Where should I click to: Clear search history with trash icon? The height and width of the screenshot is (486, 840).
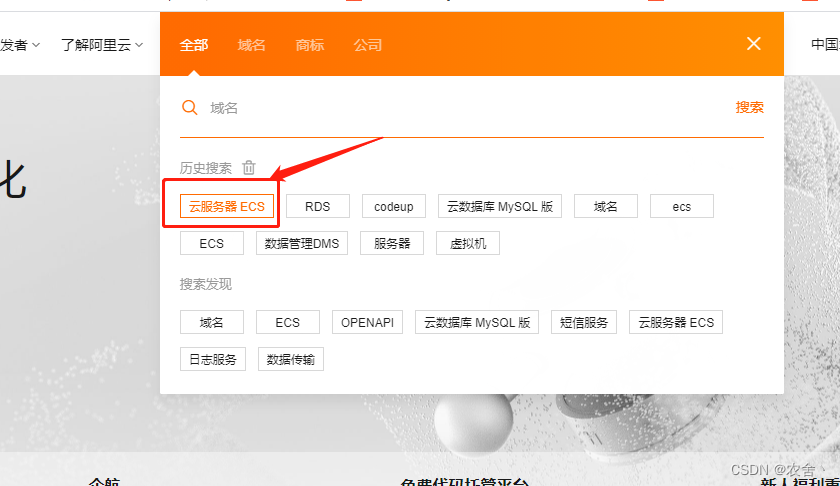click(x=249, y=168)
